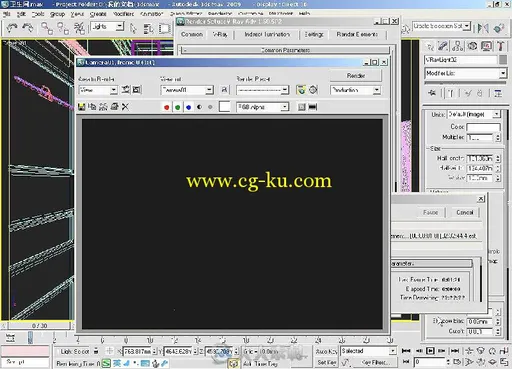Screen dimensions: 512x369
Task: Open the RGB Alpha channel dropdown
Action: click(x=285, y=107)
